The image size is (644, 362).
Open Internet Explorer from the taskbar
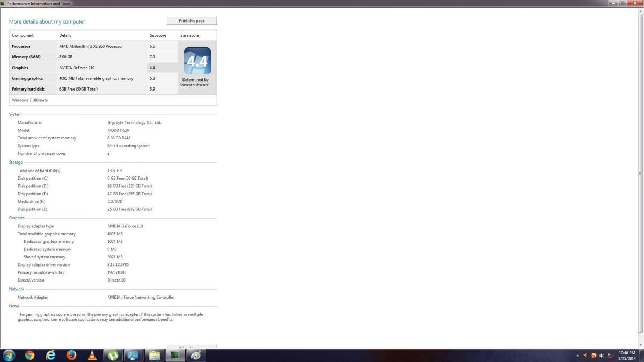pyautogui.click(x=50, y=355)
